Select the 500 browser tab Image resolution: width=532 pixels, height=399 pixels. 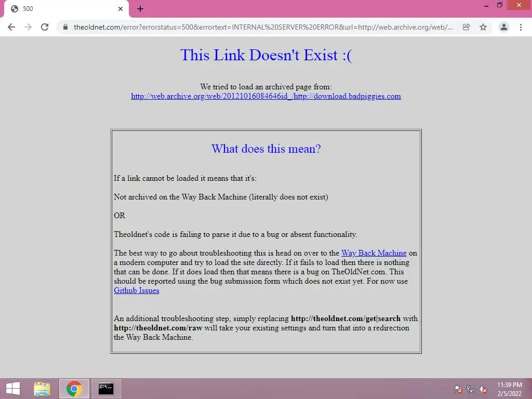66,9
